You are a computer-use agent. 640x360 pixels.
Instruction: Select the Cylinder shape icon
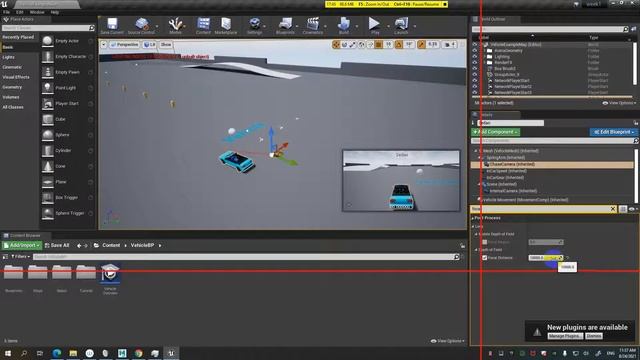coord(48,150)
